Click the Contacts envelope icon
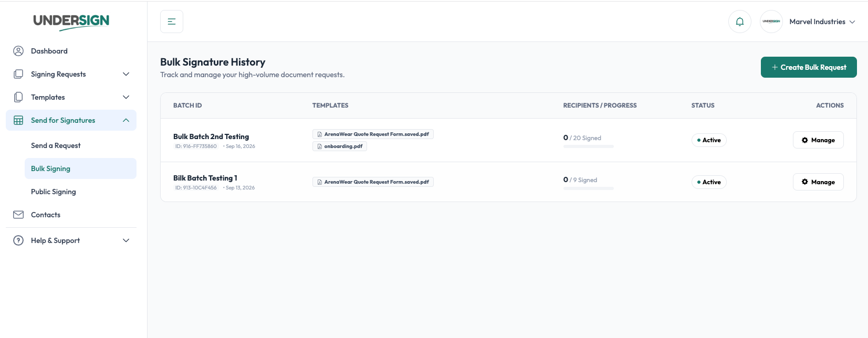Viewport: 868px width, 338px height. pyautogui.click(x=18, y=215)
